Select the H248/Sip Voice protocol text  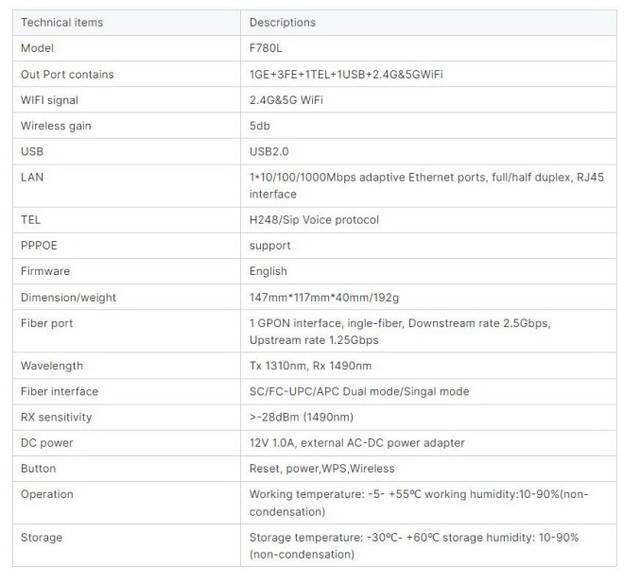[x=313, y=220]
